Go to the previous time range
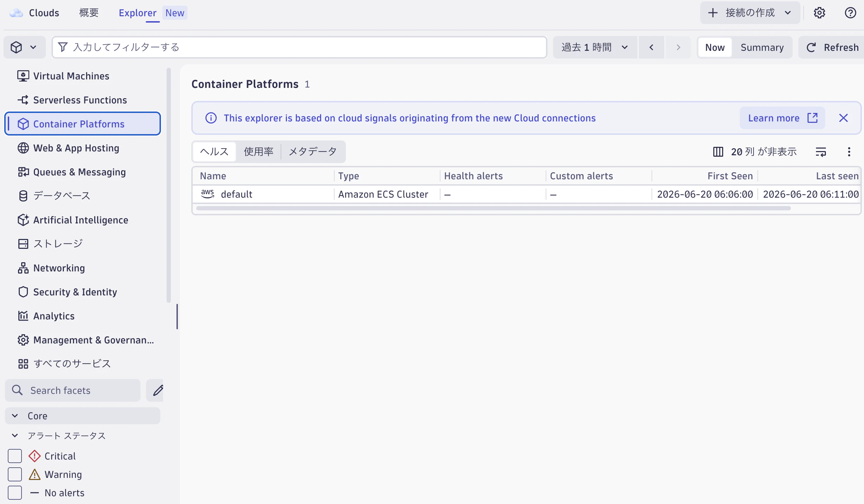Image resolution: width=864 pixels, height=504 pixels. tap(652, 47)
